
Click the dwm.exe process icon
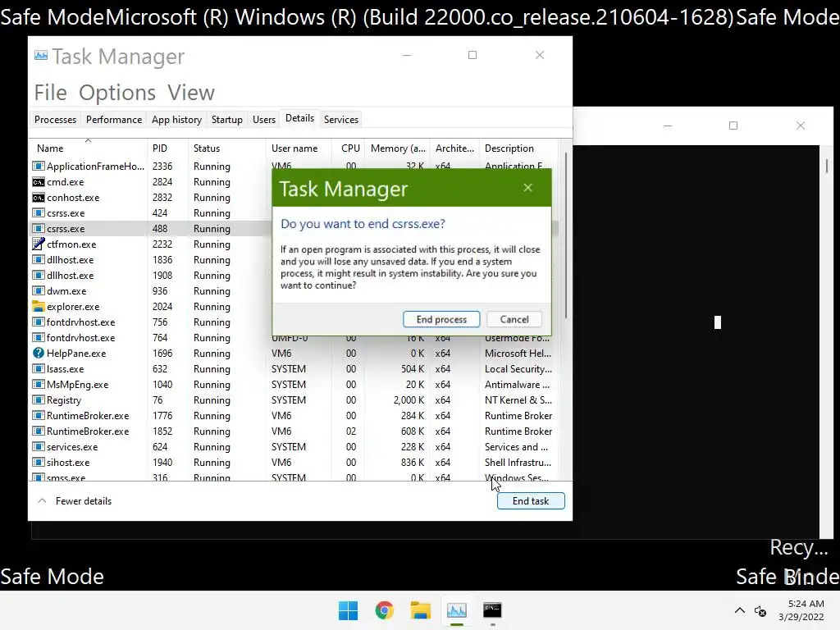click(38, 291)
